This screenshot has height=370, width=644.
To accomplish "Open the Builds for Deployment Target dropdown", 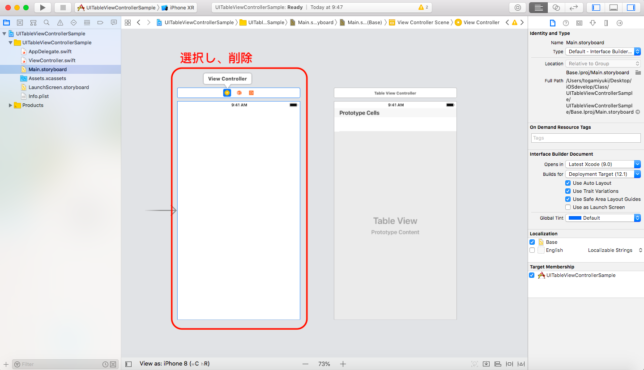I will click(x=603, y=174).
